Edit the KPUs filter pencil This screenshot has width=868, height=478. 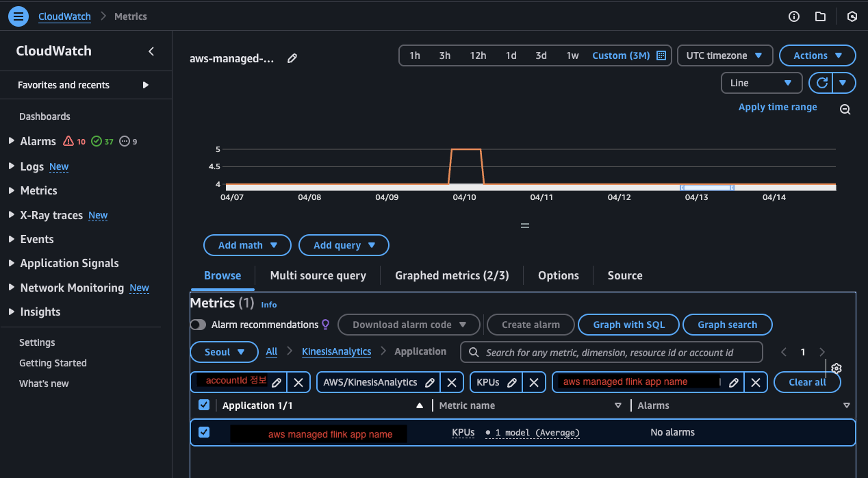coord(512,382)
